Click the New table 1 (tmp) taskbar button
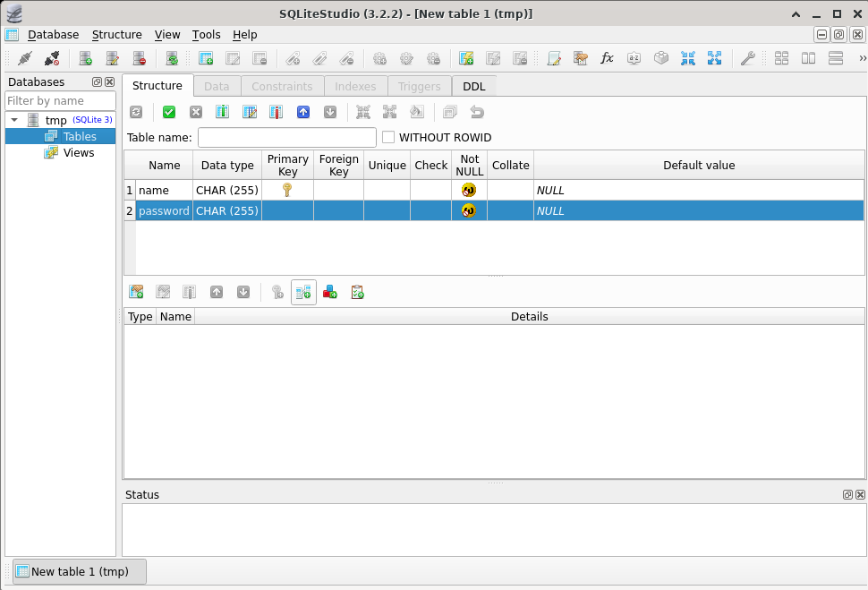This screenshot has height=590, width=868. 80,571
